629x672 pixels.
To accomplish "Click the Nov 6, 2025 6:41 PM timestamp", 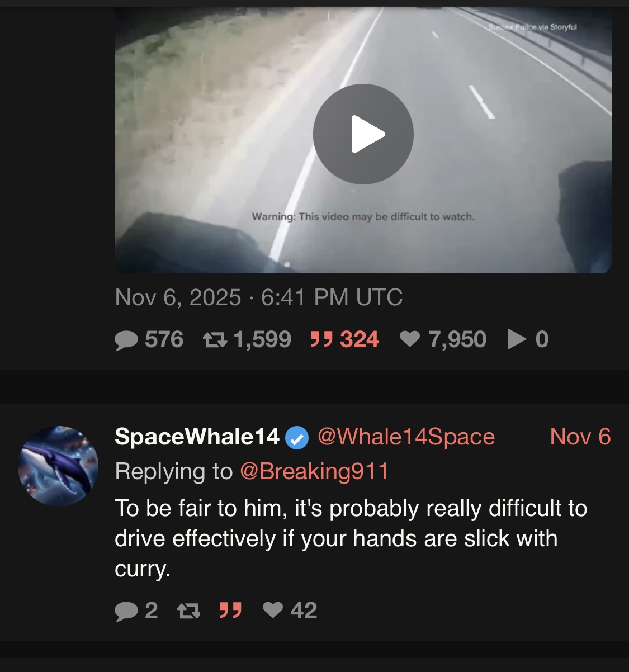I will (259, 297).
